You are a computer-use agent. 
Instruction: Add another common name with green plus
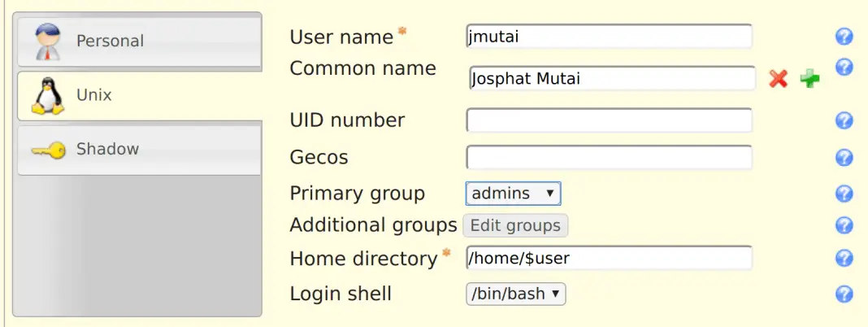(x=809, y=78)
